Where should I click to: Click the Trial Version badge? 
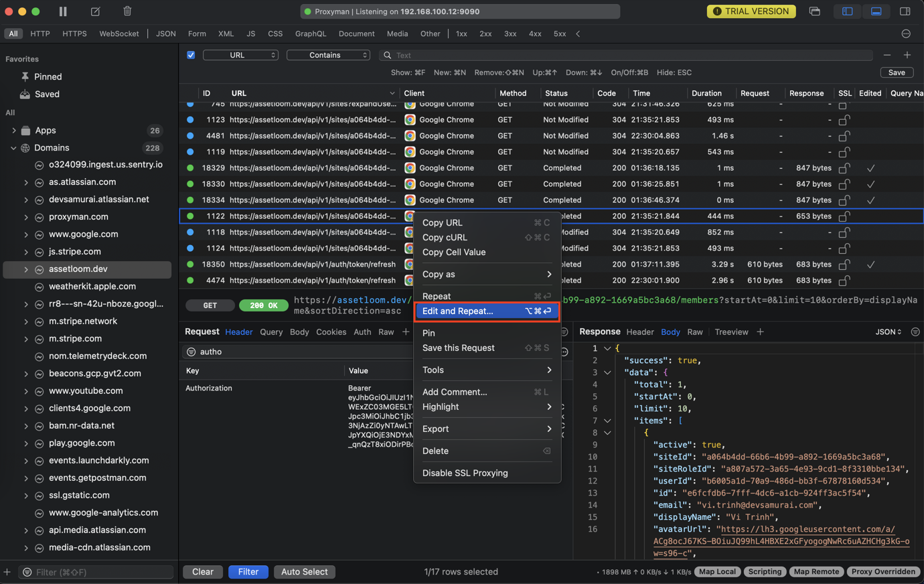click(751, 11)
